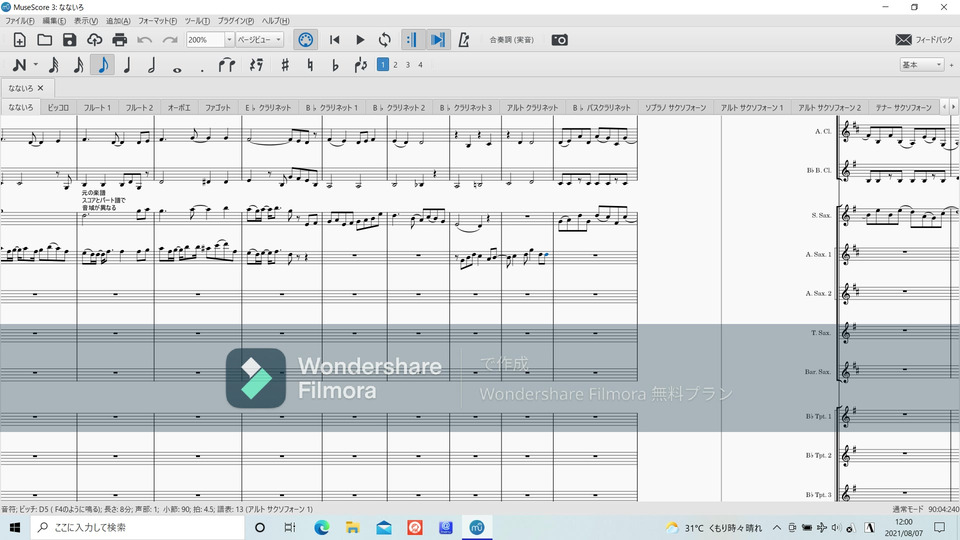This screenshot has height=540, width=960.
Task: Open Microsoft Edge from taskbar
Action: [322, 527]
